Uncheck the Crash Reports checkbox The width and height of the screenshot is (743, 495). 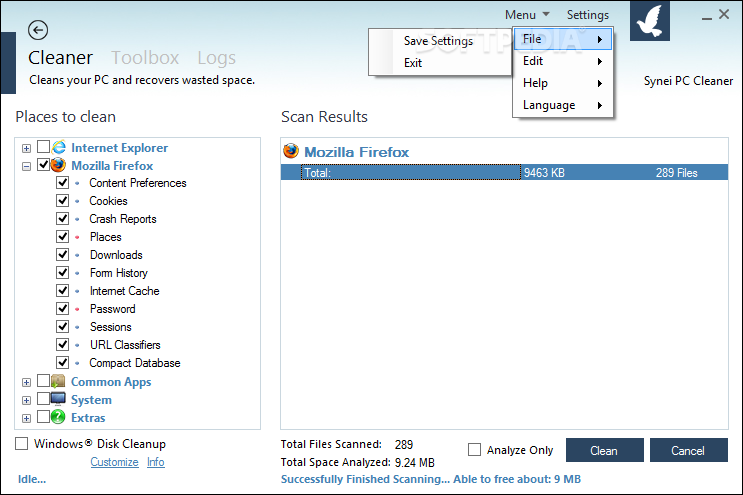point(63,218)
